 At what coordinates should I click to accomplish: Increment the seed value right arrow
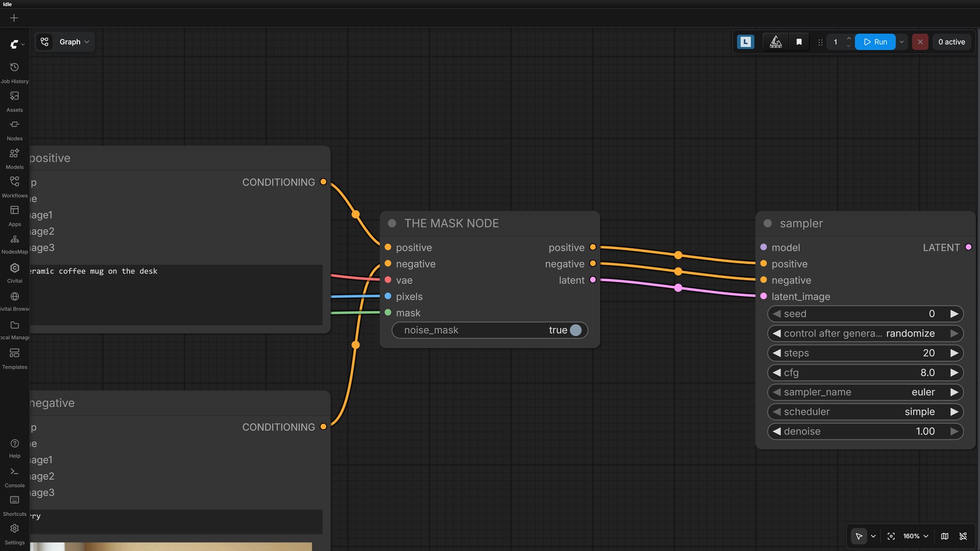954,314
